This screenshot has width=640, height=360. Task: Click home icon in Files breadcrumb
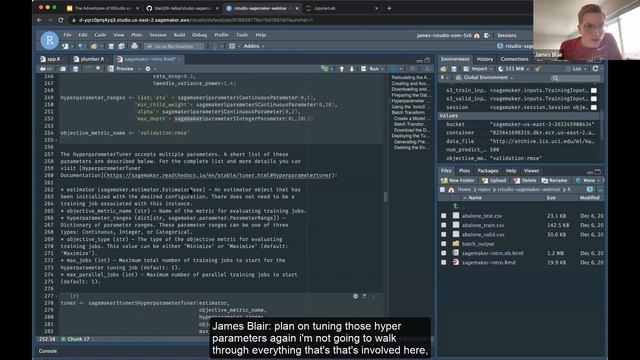pyautogui.click(x=451, y=190)
